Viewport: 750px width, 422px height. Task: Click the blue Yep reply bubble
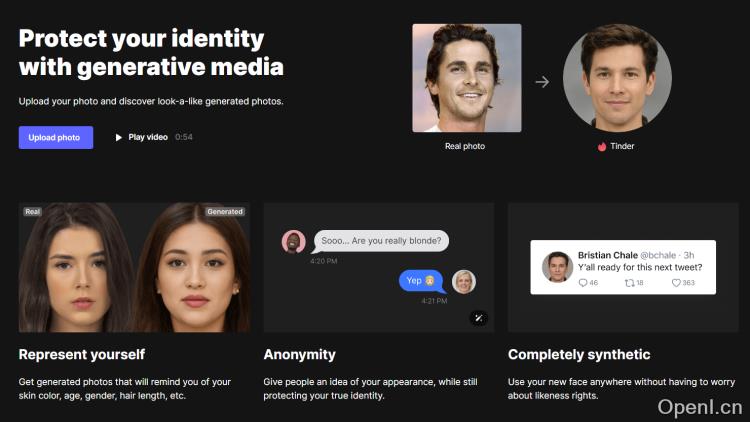[x=421, y=281]
